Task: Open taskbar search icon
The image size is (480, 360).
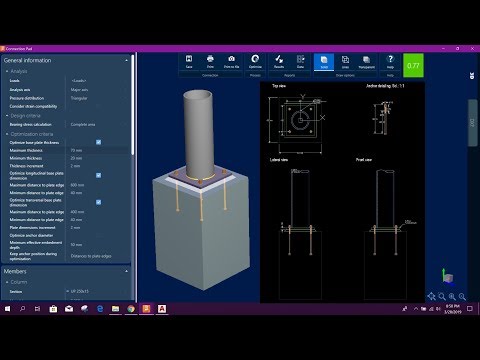Action: point(22,309)
